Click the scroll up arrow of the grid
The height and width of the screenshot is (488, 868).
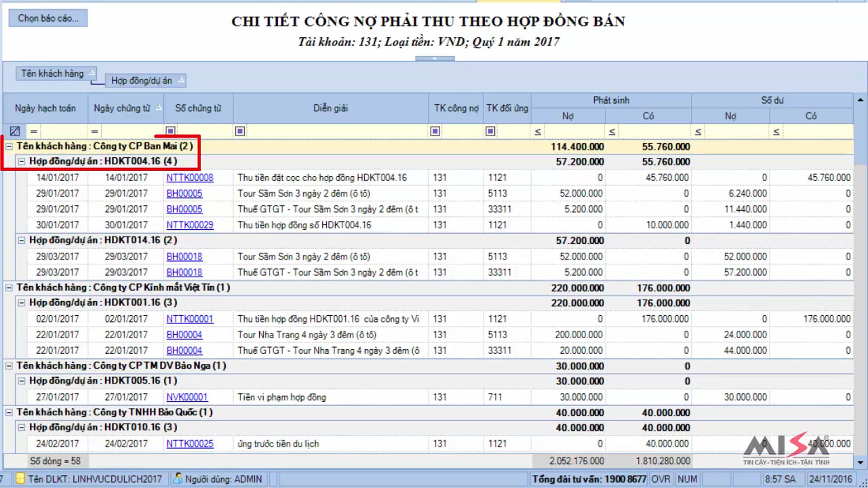point(860,100)
